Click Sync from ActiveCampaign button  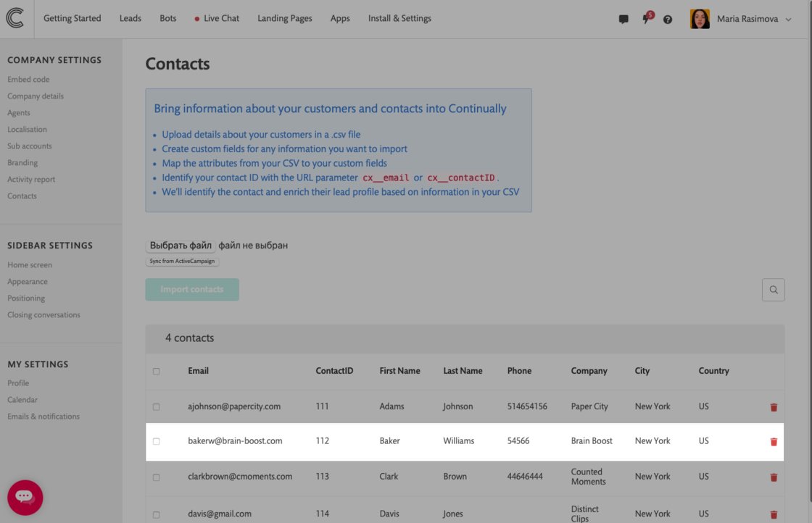tap(182, 261)
